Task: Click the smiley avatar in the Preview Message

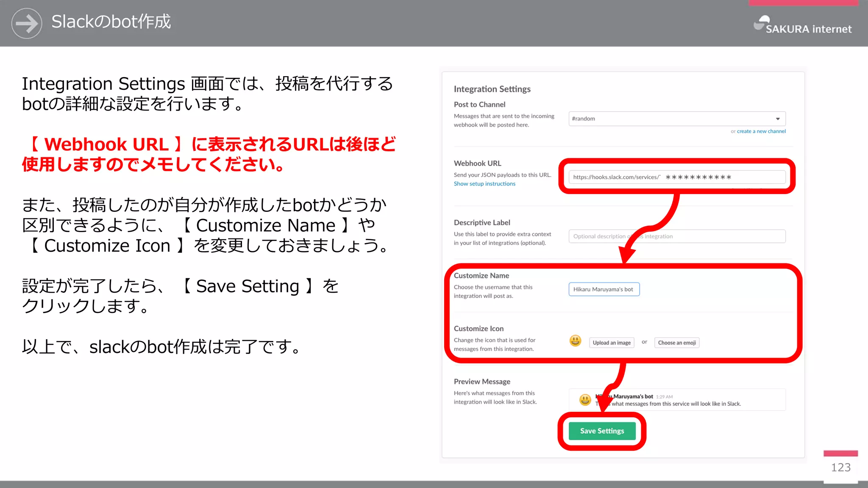Action: pyautogui.click(x=585, y=400)
